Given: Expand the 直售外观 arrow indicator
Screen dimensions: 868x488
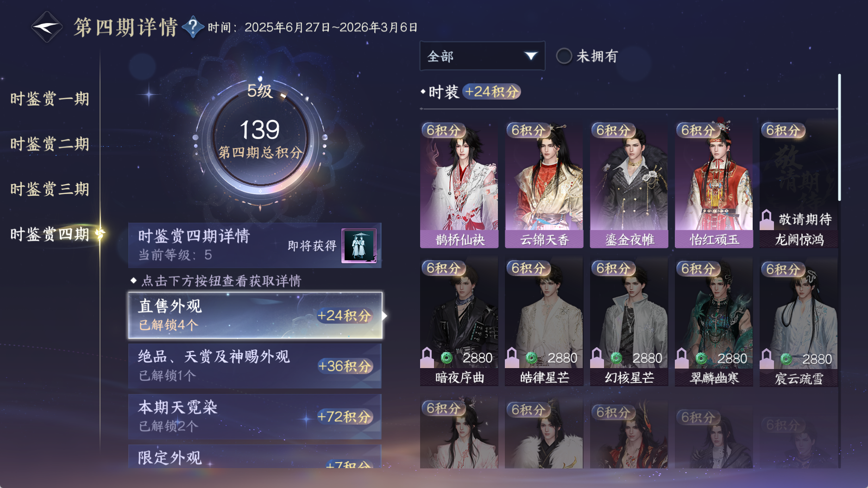Looking at the screenshot, I should (x=384, y=315).
